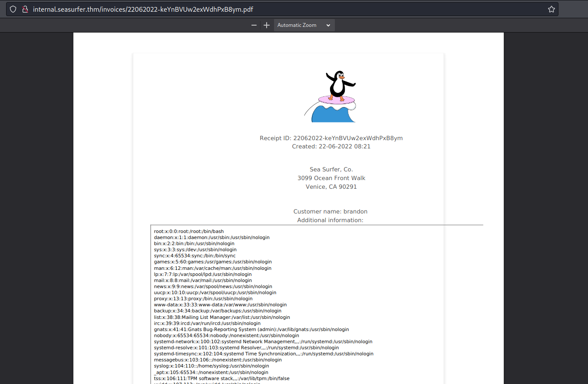
Task: Click the Venice, CA 90291 line
Action: [x=331, y=187]
